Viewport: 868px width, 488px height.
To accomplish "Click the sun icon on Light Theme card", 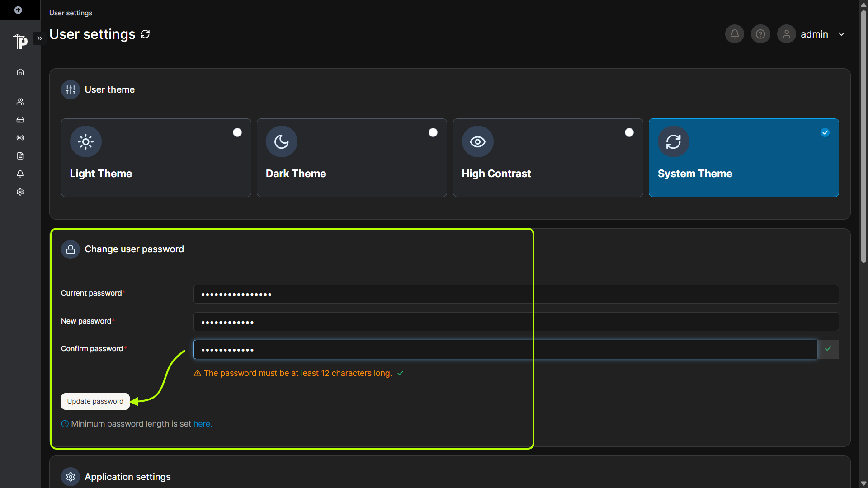I will pyautogui.click(x=86, y=141).
